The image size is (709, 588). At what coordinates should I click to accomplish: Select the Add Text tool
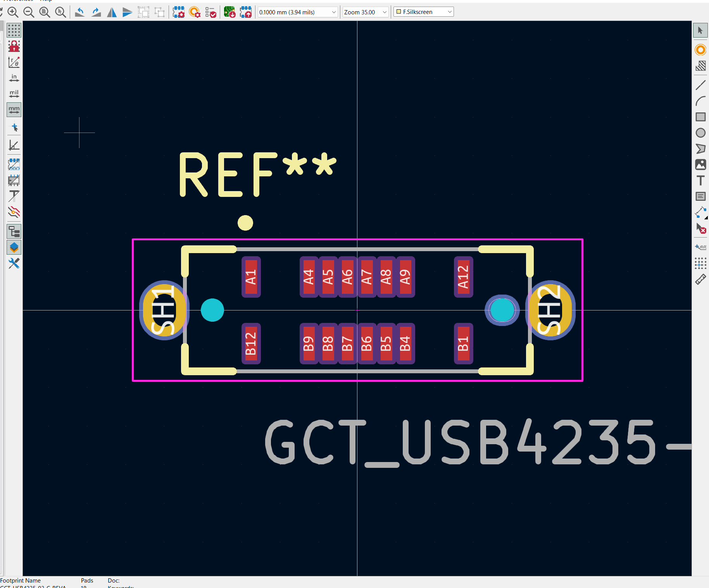(700, 181)
